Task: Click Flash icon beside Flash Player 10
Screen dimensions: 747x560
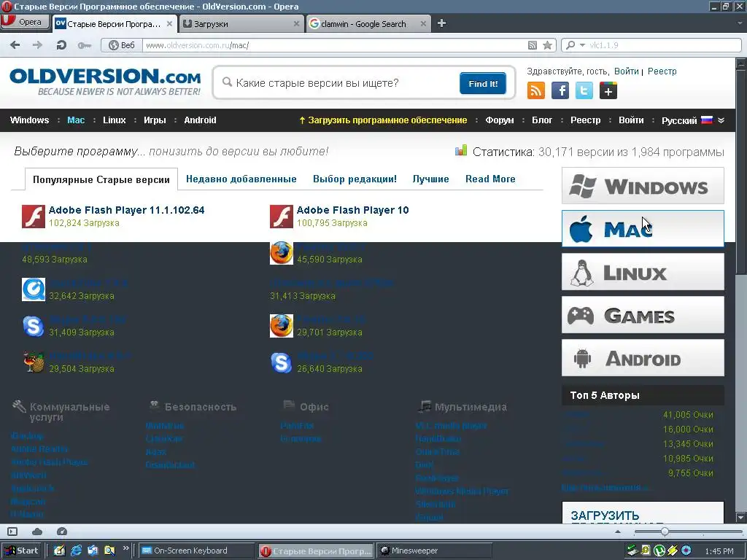Action: [282, 217]
